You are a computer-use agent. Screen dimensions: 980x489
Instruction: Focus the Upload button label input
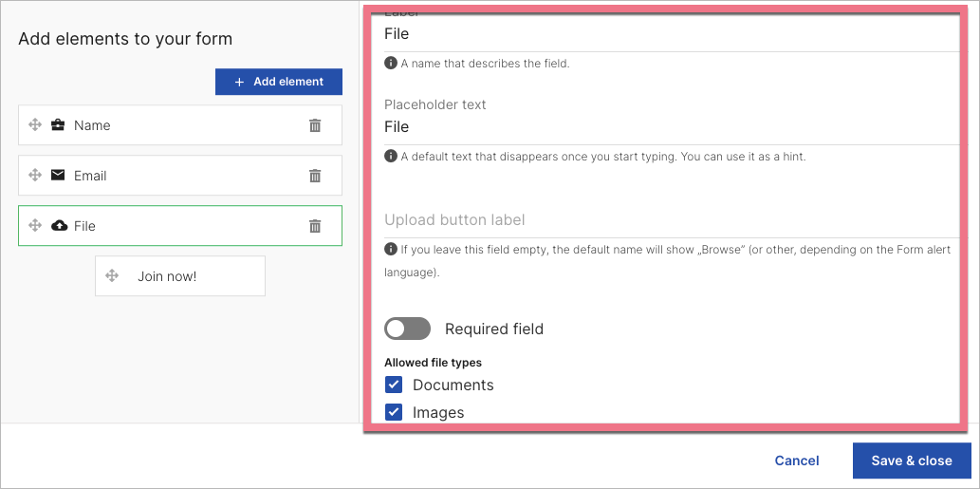(664, 220)
